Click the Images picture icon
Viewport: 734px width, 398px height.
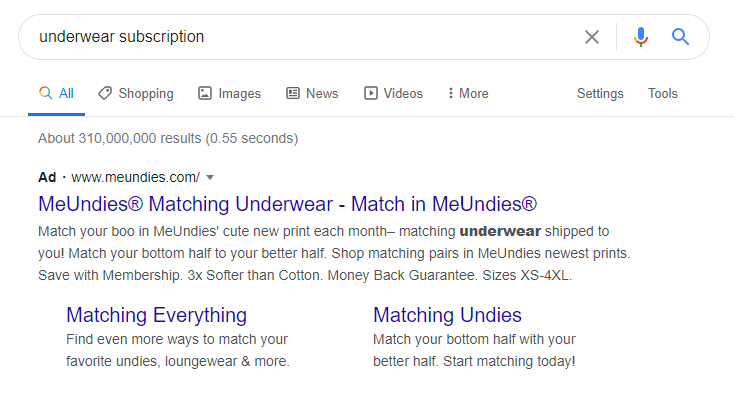click(205, 93)
